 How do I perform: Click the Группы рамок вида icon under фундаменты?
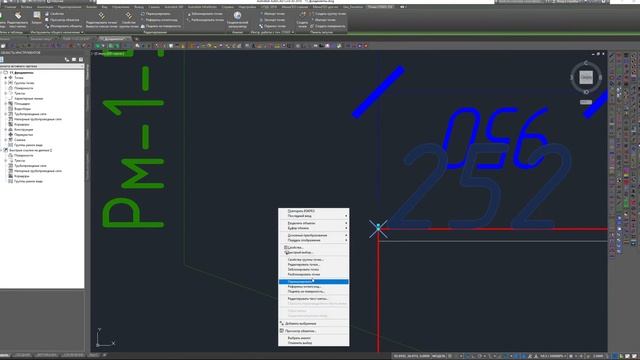pos(11,145)
